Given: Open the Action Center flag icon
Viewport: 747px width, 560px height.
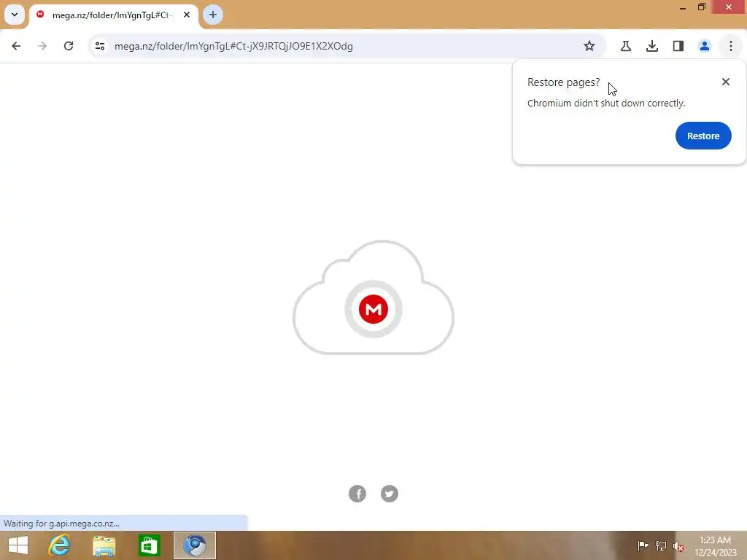Looking at the screenshot, I should click(x=643, y=545).
